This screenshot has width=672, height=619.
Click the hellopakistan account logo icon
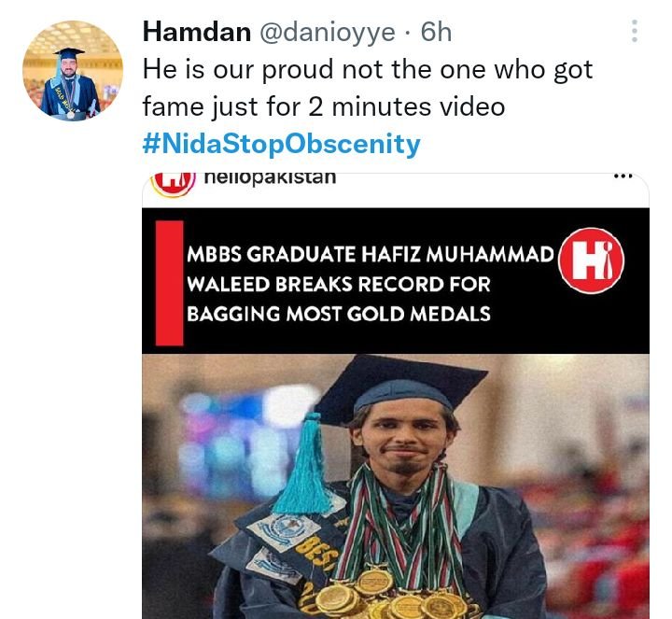coord(174,184)
